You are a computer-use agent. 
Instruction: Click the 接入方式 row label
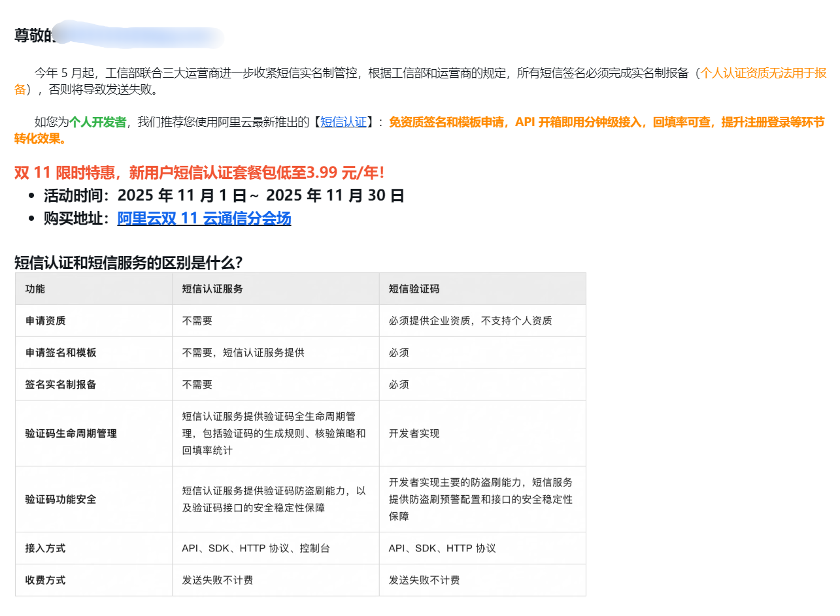[x=45, y=548]
